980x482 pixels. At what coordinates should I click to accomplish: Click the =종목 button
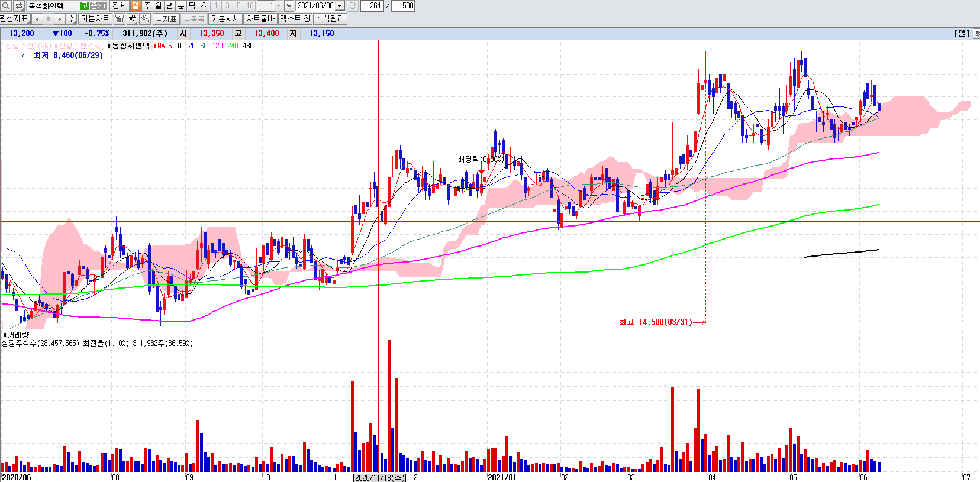click(x=194, y=19)
